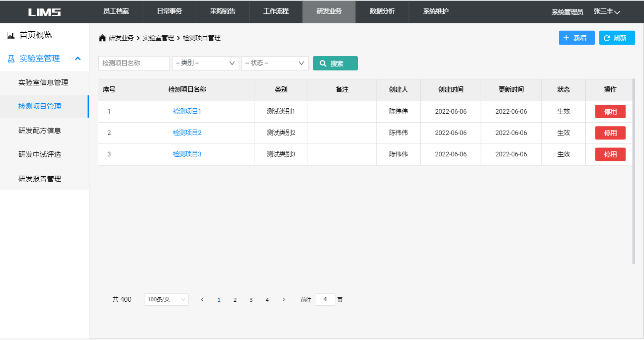Image resolution: width=644 pixels, height=340 pixels.
Task: Open the 检测项目2 link
Action: 187,133
